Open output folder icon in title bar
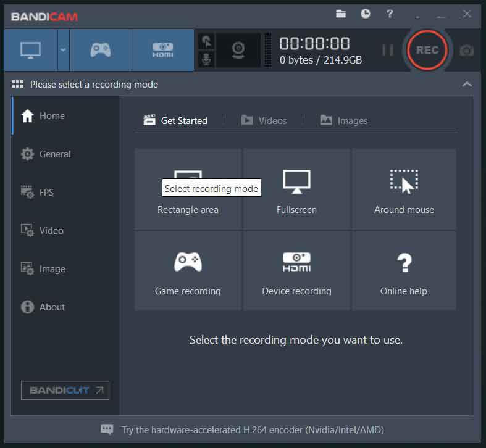The image size is (486, 448). 341,14
